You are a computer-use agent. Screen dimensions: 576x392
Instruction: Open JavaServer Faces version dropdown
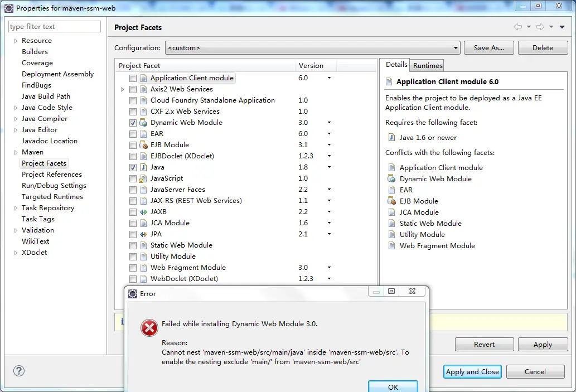click(x=329, y=190)
